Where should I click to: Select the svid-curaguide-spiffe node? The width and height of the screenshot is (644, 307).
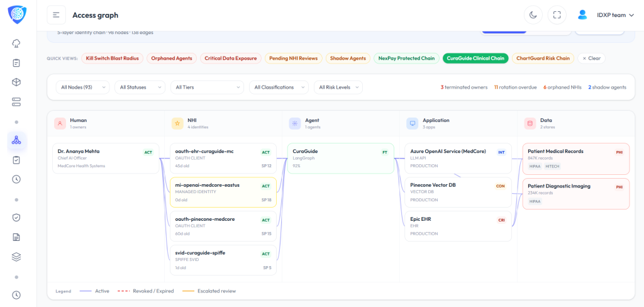coord(223,260)
